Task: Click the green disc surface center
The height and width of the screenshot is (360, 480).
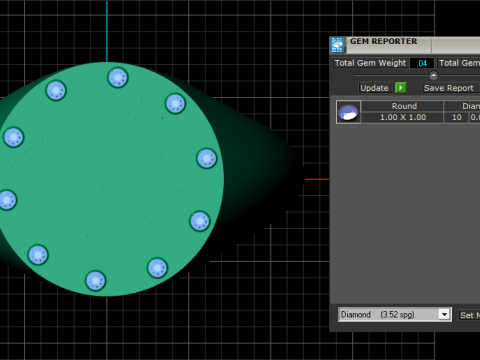Action: [107, 179]
